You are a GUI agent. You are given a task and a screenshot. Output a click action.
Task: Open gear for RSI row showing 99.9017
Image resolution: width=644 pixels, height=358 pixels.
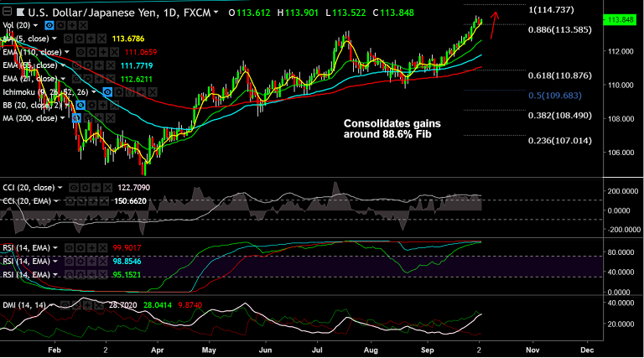(x=80, y=248)
